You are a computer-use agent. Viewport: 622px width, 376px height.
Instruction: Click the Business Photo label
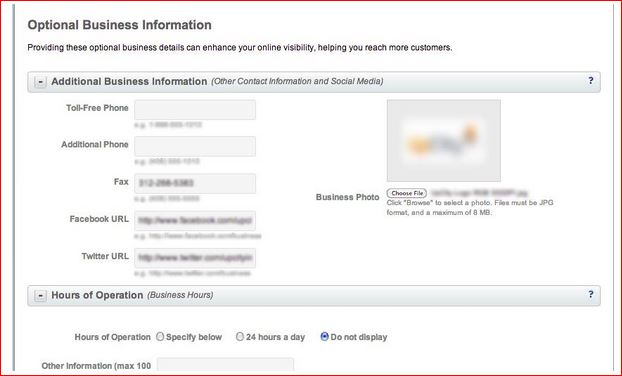pos(347,197)
